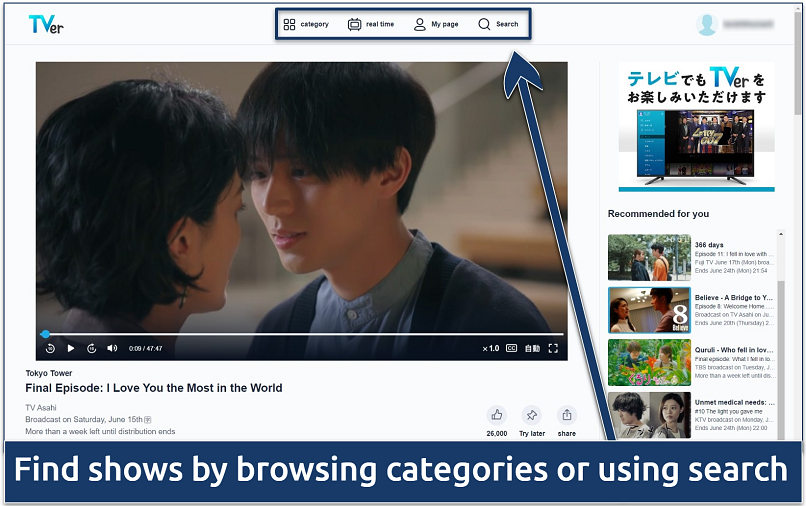Open Quruli - Who fell in love title
Image resolution: width=806 pixels, height=506 pixels.
pyautogui.click(x=734, y=350)
